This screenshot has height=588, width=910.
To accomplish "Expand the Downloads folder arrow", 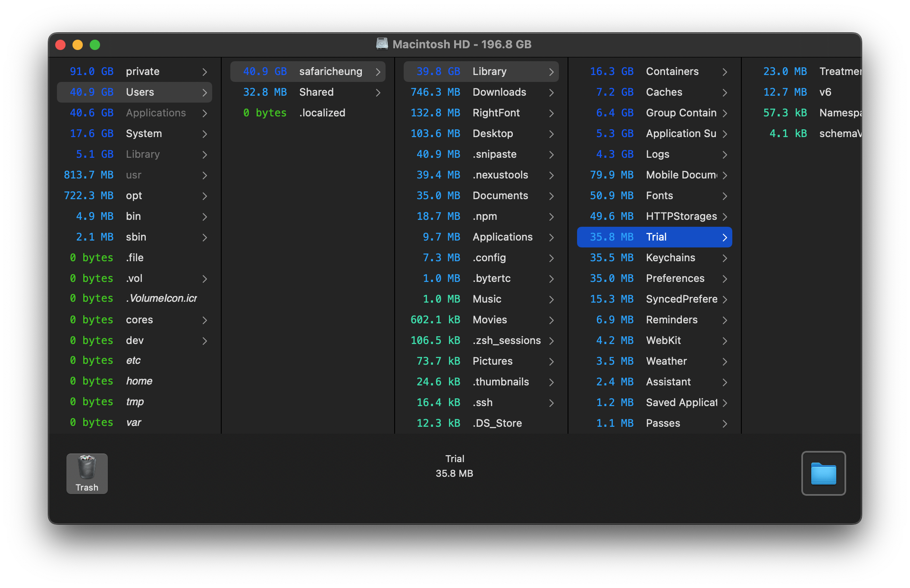I will (x=551, y=92).
